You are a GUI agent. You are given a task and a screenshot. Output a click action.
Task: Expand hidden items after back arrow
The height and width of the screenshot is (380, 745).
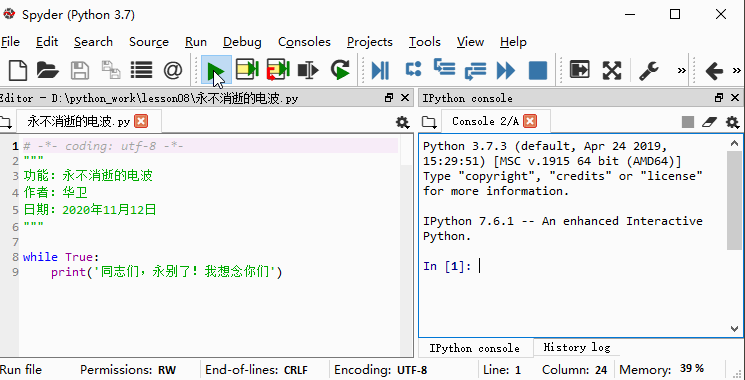(x=737, y=70)
